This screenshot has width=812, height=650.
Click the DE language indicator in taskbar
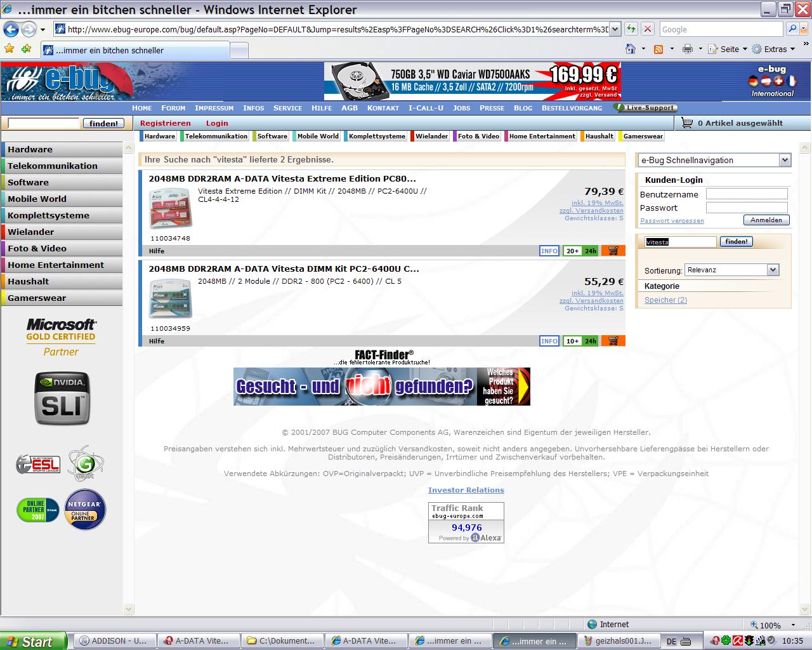(x=671, y=642)
